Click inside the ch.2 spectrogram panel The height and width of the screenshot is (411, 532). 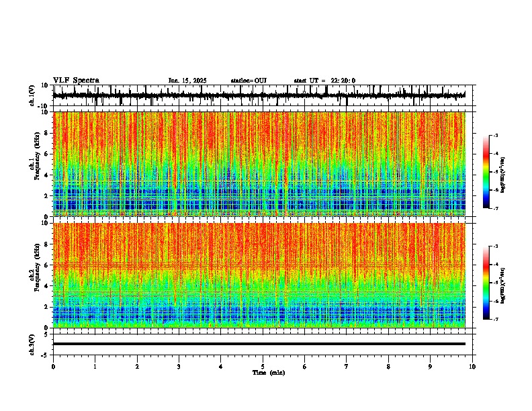(259, 275)
